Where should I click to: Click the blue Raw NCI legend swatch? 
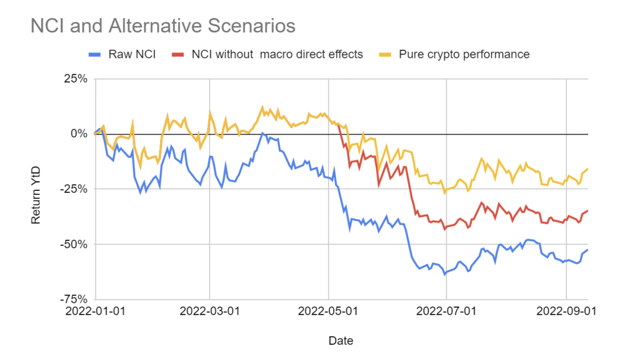tap(94, 55)
